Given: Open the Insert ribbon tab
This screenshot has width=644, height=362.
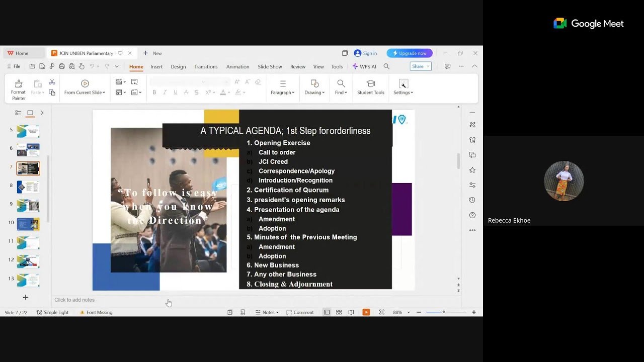Looking at the screenshot, I should click(156, 67).
